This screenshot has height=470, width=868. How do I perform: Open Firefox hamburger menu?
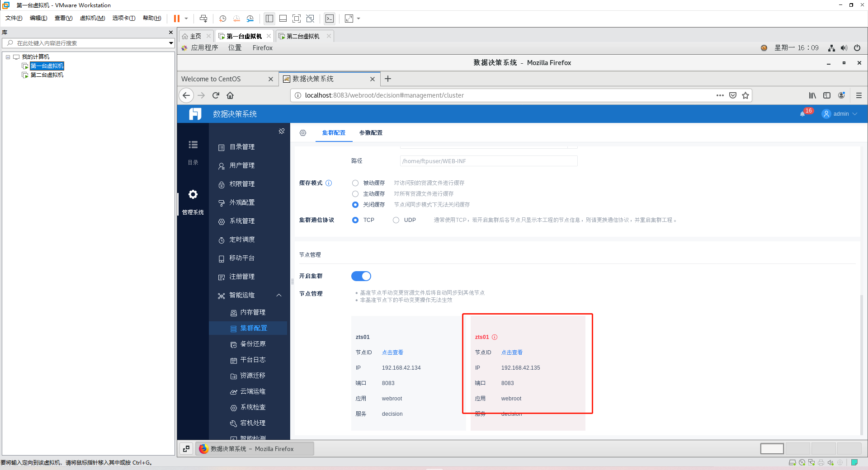(x=859, y=95)
